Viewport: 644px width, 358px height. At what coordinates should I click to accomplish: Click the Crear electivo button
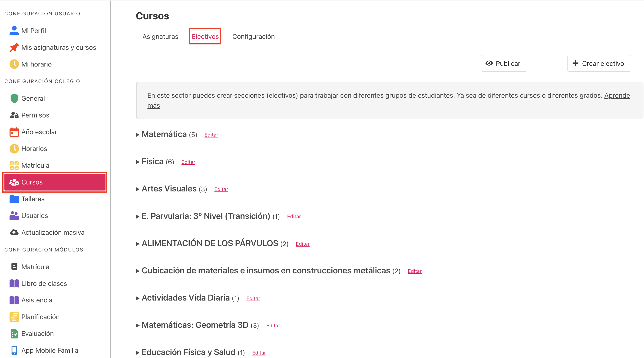tap(599, 63)
